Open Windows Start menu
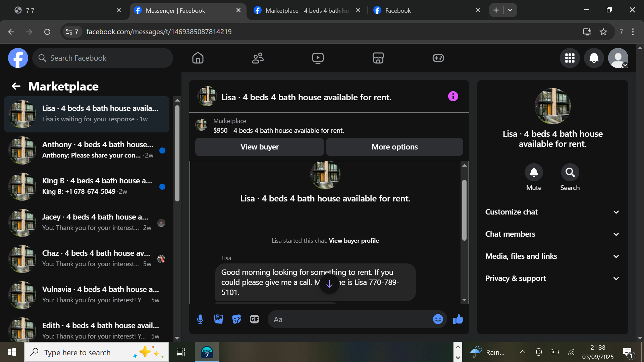644x362 pixels. [12, 352]
